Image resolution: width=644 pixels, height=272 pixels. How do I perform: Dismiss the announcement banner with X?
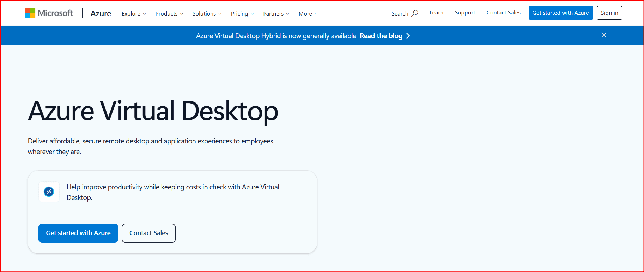(x=604, y=35)
